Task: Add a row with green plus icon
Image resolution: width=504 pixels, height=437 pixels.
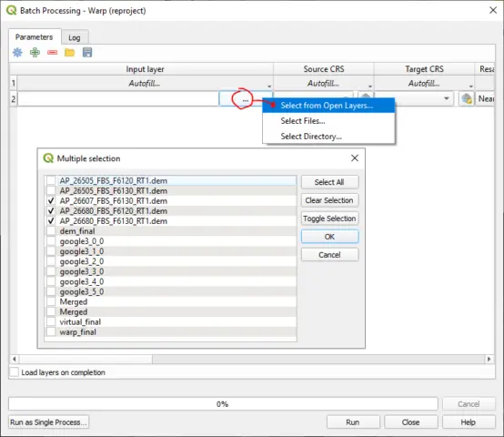Action: 35,53
